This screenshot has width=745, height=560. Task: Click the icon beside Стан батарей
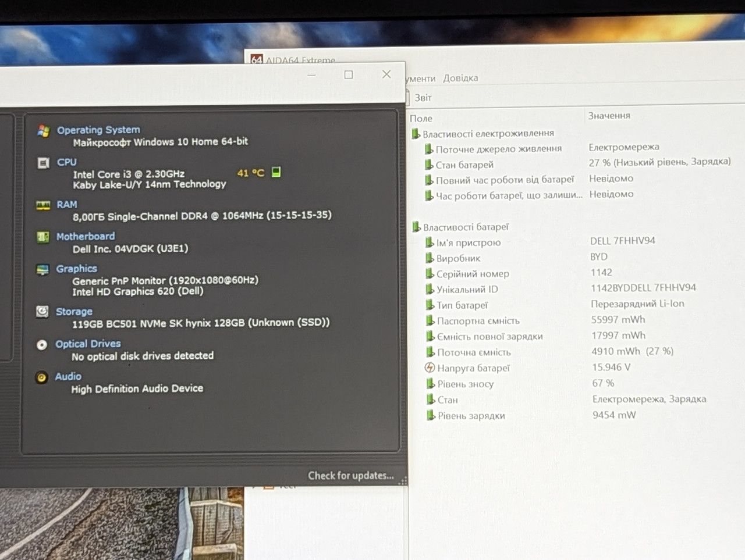point(429,165)
